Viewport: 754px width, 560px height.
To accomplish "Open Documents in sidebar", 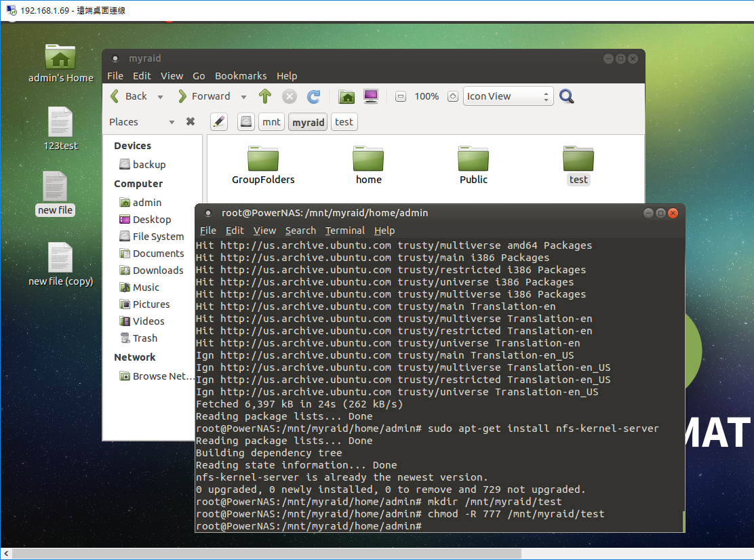I will click(x=151, y=254).
